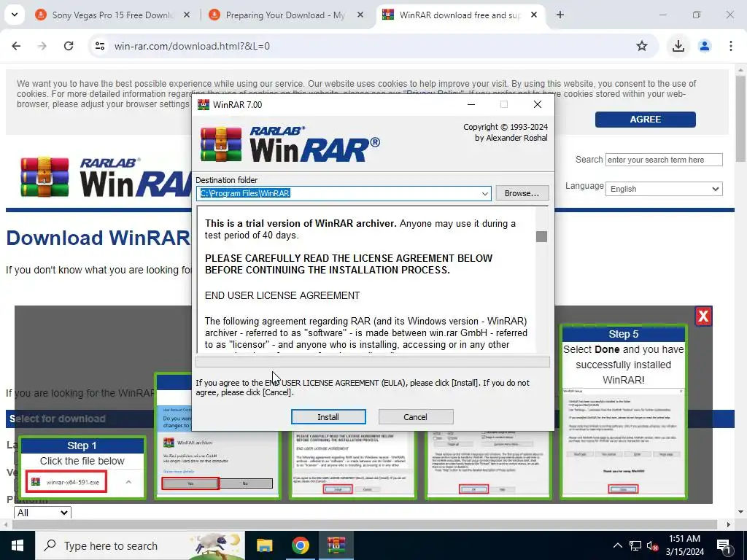Image resolution: width=747 pixels, height=560 pixels.
Task: Click the Download WinRAR heading
Action: (x=98, y=238)
